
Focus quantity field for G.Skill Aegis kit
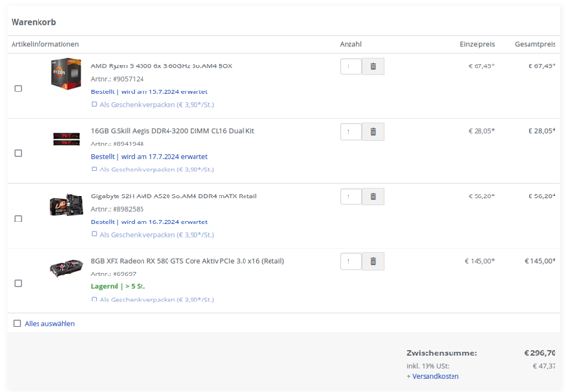coord(350,132)
